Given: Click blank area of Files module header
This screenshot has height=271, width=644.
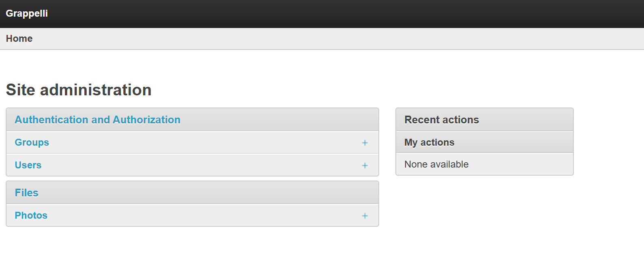Looking at the screenshot, I should [203, 193].
